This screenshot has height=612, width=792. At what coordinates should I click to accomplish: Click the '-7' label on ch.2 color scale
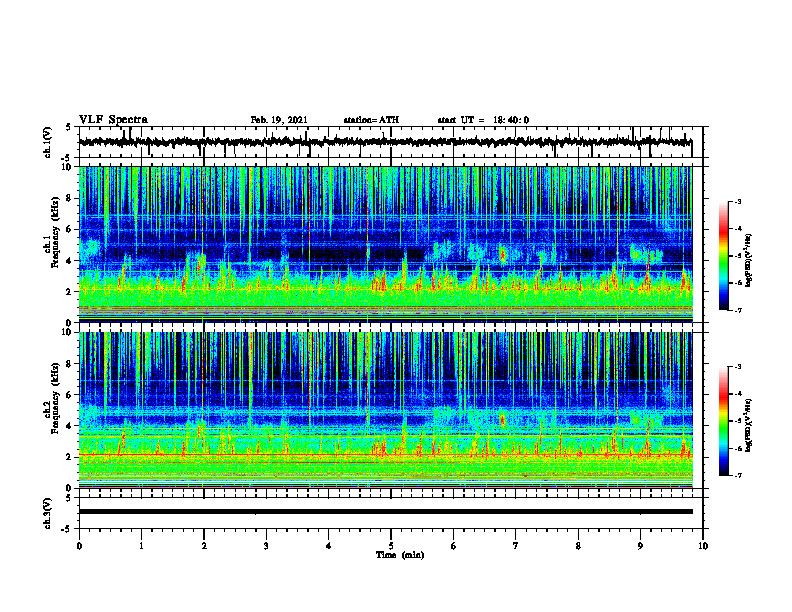(737, 475)
